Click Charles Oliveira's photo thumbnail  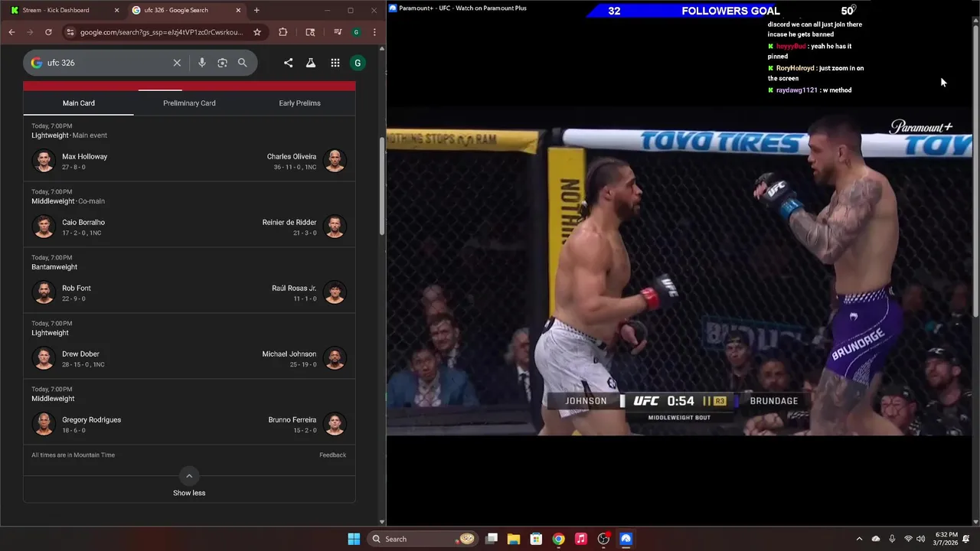(335, 161)
